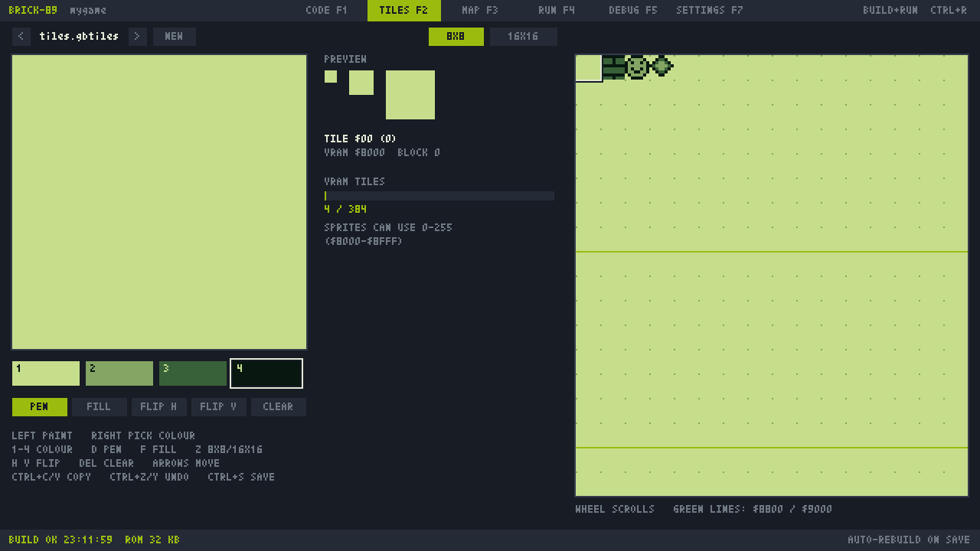Go to the previous tile file arrow
Screen dimensions: 980x551
21,36
